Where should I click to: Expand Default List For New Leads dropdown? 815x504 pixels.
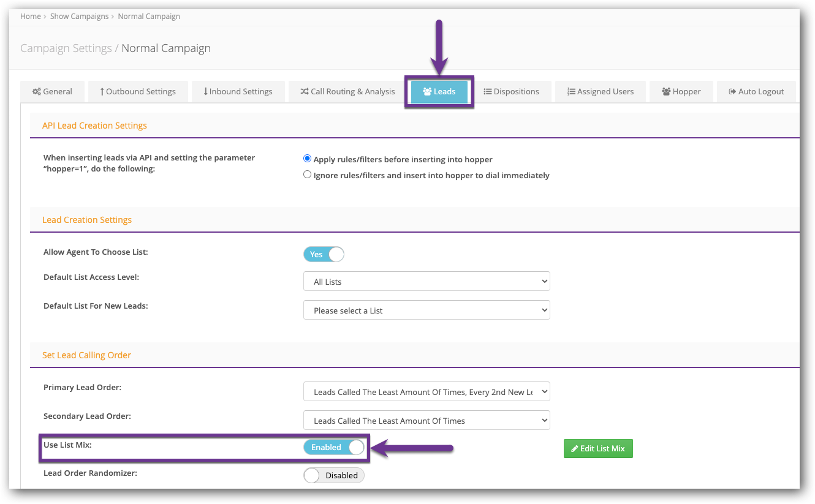click(426, 310)
